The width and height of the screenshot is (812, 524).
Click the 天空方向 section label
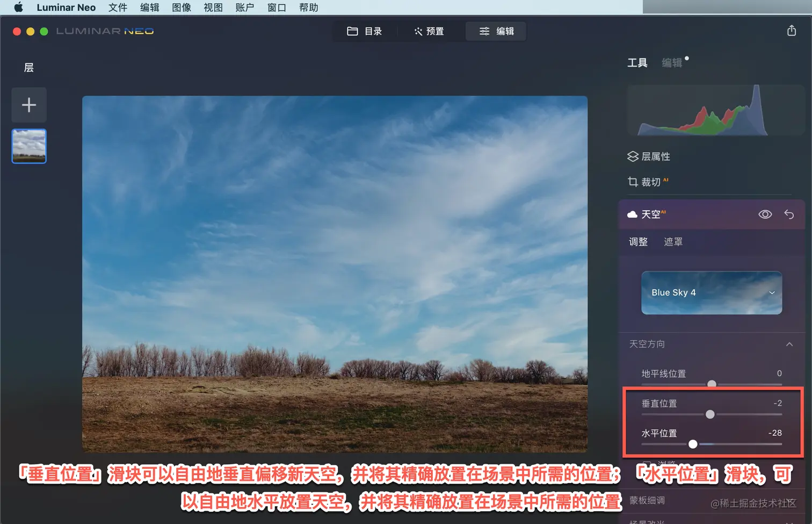[x=647, y=344]
